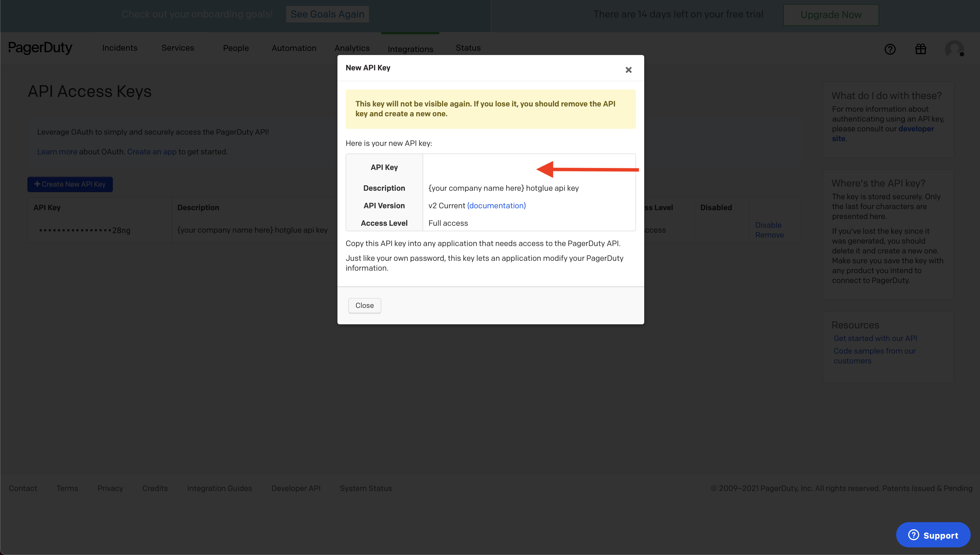Disable the API key ending in 28ng
Image resolution: width=980 pixels, height=555 pixels.
click(768, 225)
